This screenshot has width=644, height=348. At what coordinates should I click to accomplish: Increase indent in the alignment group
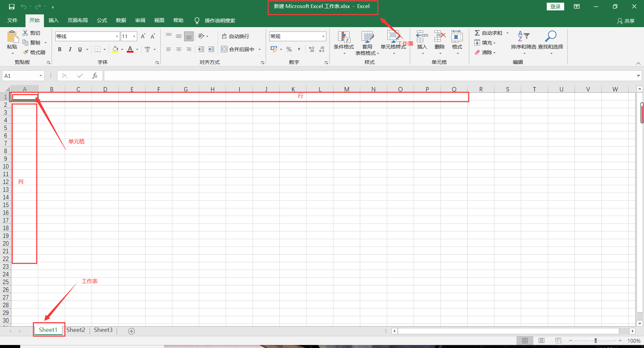[x=211, y=49]
